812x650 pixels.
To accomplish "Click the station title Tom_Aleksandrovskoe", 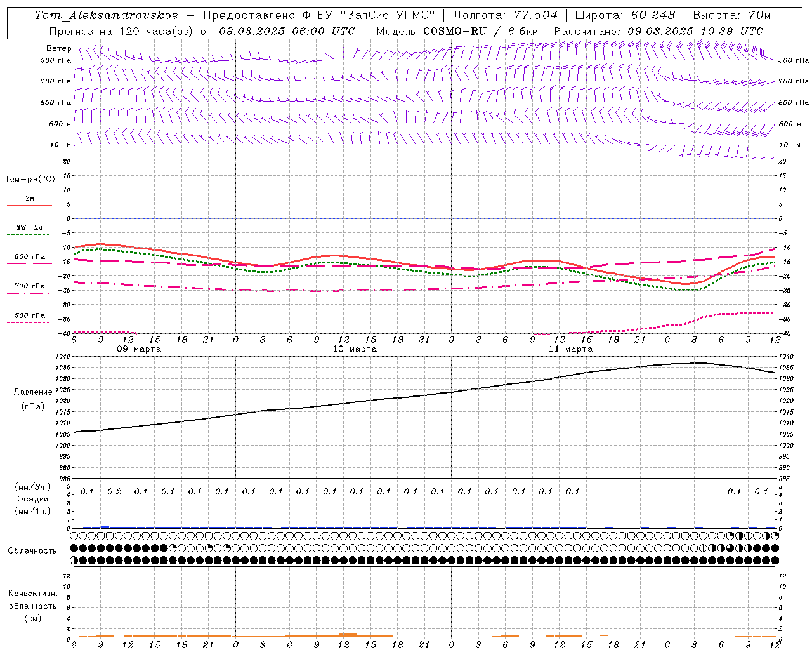I will tap(106, 15).
